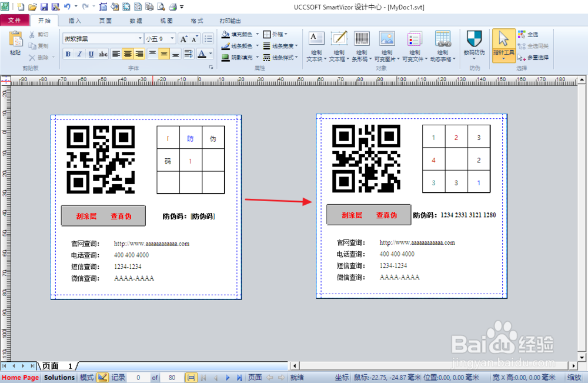Switch to the 页面 ribbon tab
588x383 pixels.
pos(105,21)
